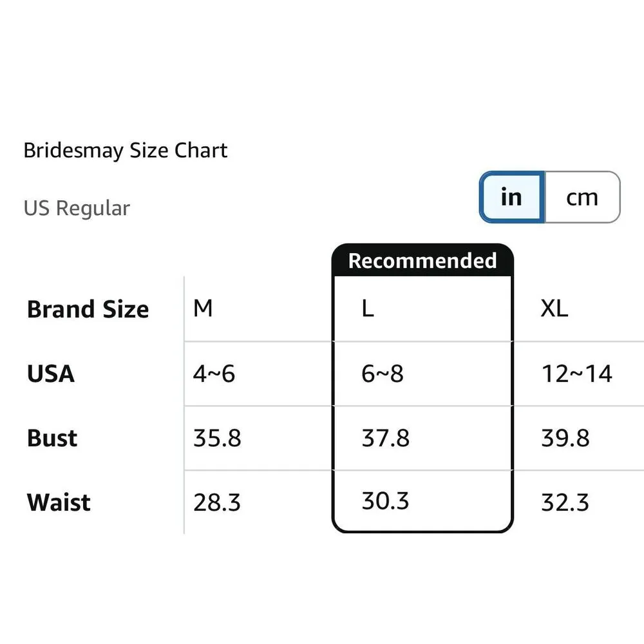Click USA size 4~6 cell
644x644 pixels.
(x=214, y=374)
